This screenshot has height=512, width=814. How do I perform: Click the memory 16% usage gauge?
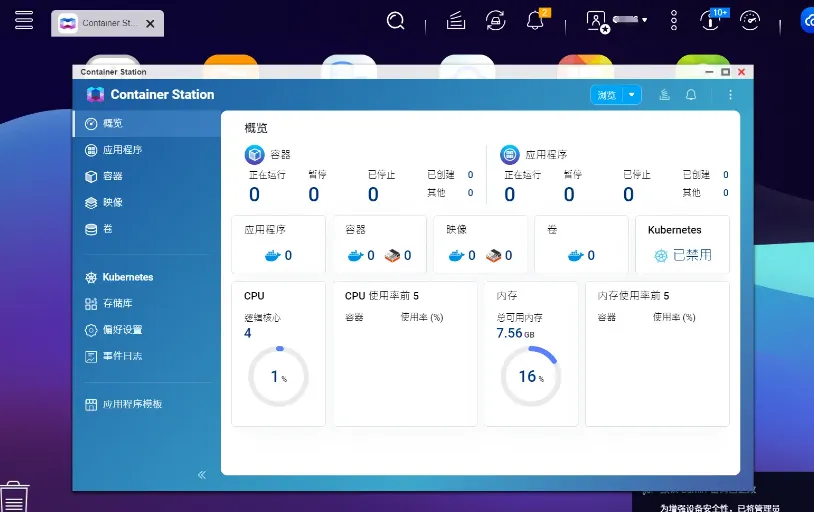531,376
